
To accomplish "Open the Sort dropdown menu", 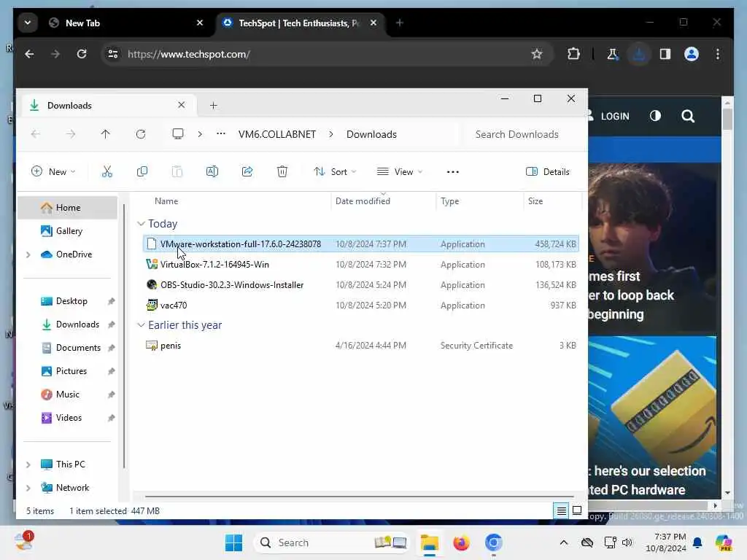I will (335, 171).
